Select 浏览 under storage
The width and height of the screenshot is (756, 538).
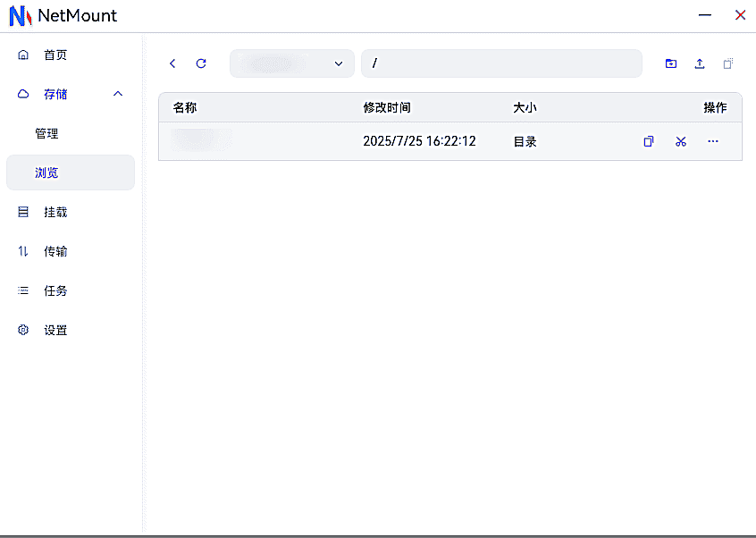[71, 172]
